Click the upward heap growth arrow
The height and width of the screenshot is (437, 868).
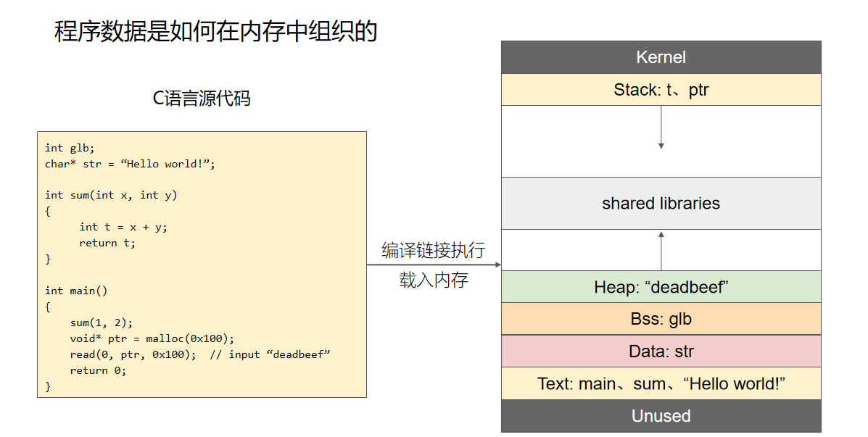coord(661,250)
